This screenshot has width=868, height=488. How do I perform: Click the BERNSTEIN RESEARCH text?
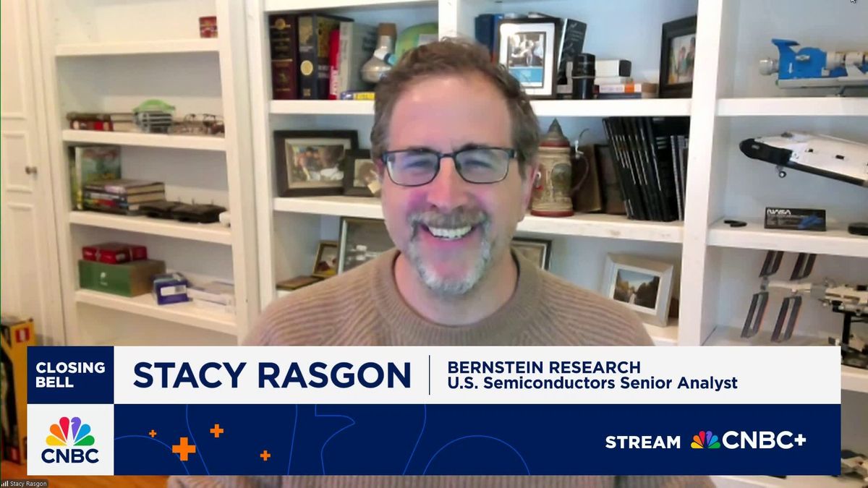point(544,367)
